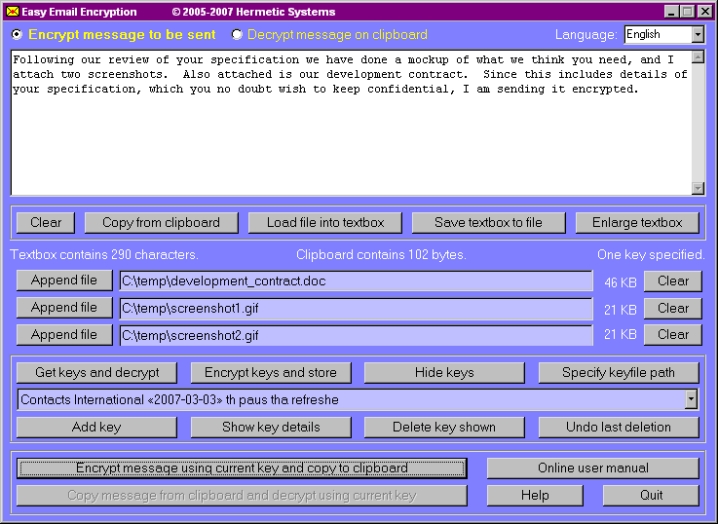Enlarge the textbox
The height and width of the screenshot is (524, 718).
[x=637, y=222]
